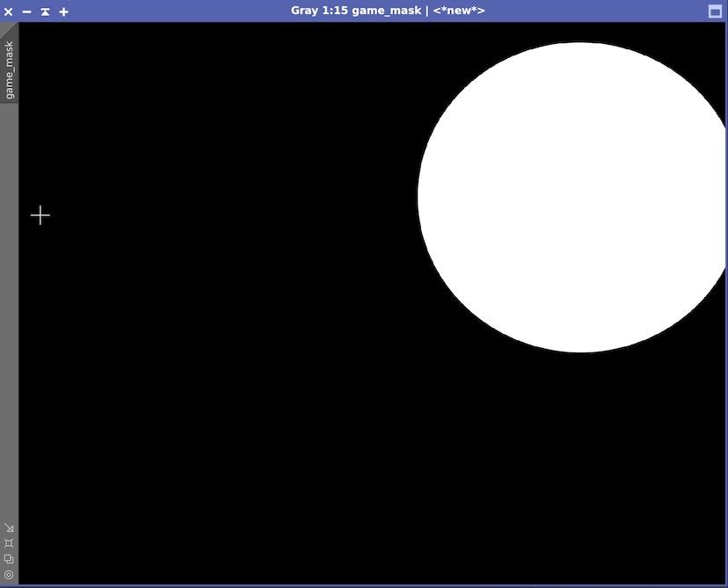Click the overlapping squares icon on the sidebar

click(x=9, y=559)
